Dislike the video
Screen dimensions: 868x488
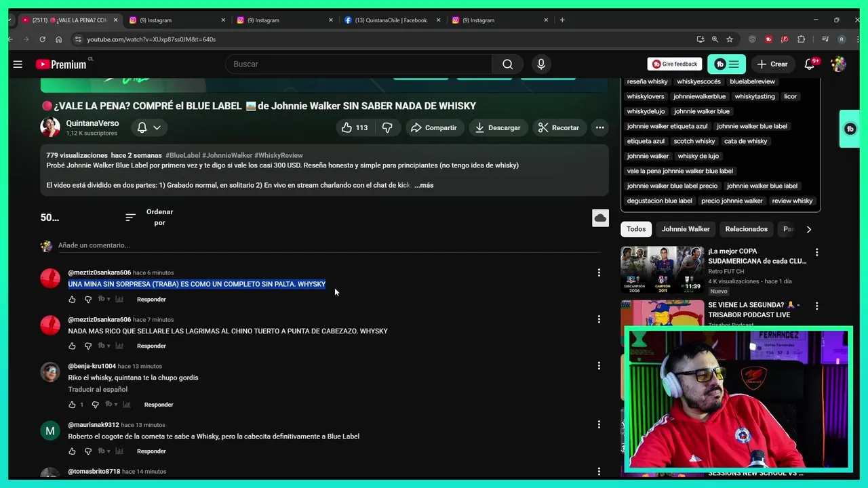coord(387,127)
